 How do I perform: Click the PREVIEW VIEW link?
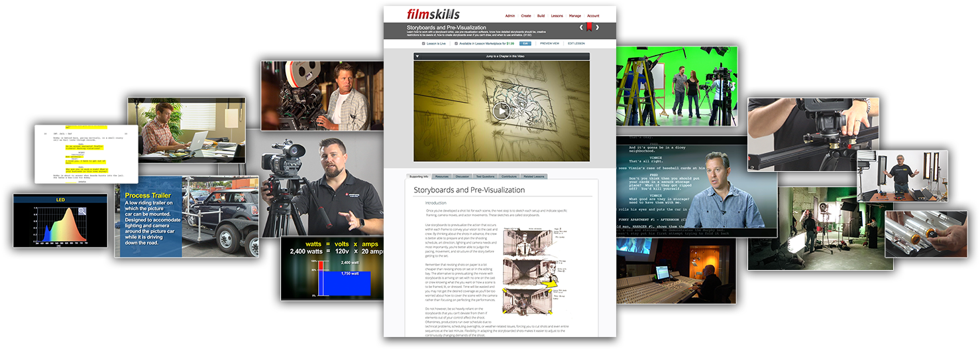pyautogui.click(x=549, y=43)
